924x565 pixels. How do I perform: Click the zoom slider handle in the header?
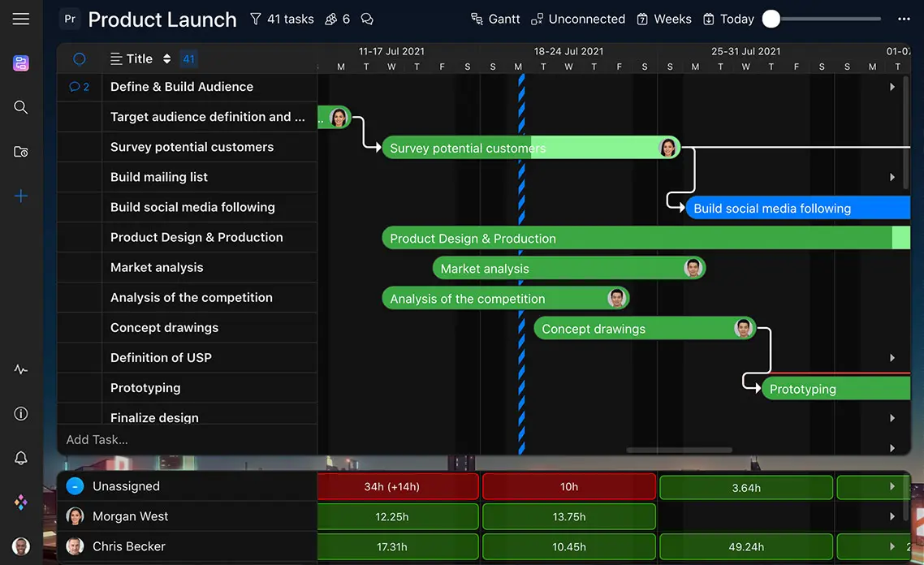(x=771, y=19)
